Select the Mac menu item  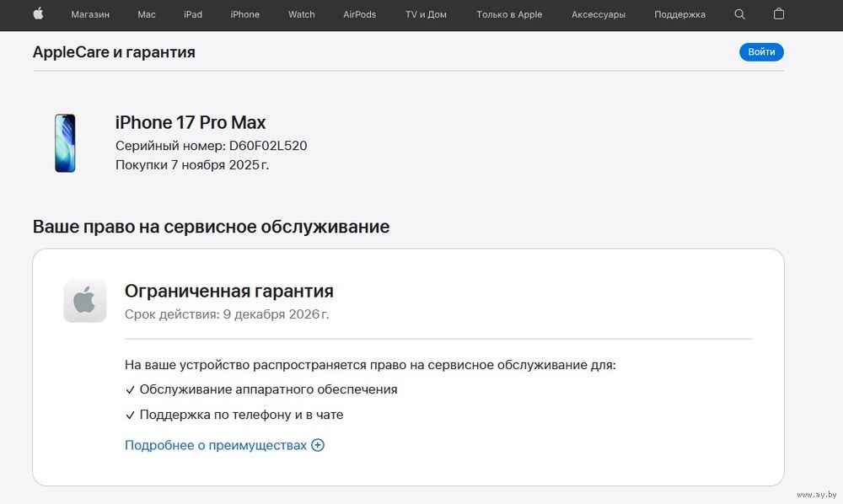(147, 14)
